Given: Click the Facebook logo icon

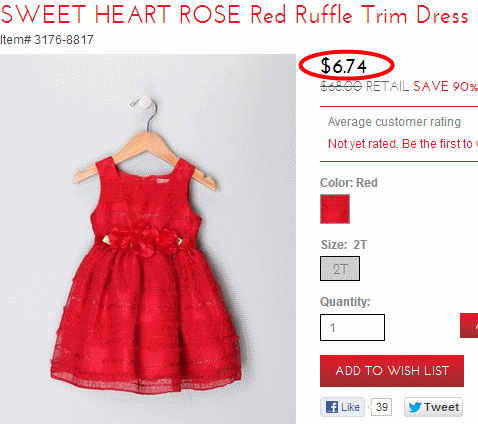Looking at the screenshot, I should click(332, 407).
